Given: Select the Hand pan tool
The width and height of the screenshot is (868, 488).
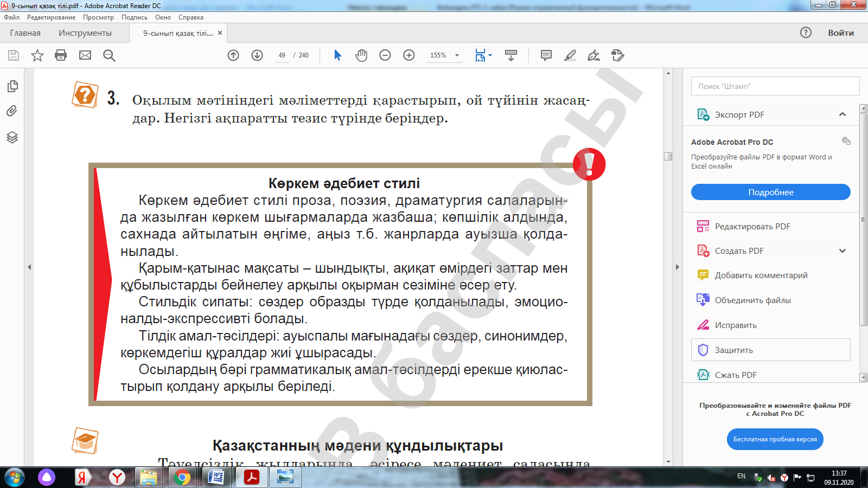Looking at the screenshot, I should (361, 55).
